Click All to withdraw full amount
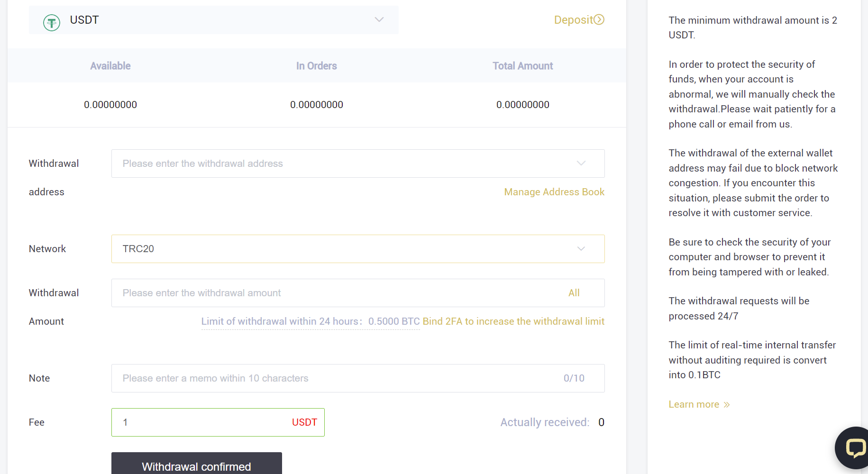The width and height of the screenshot is (868, 474). point(574,293)
